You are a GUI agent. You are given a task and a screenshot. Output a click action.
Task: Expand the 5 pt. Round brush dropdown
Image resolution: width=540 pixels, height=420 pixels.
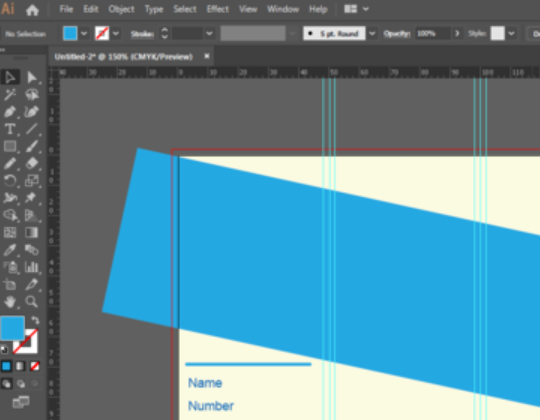(372, 34)
